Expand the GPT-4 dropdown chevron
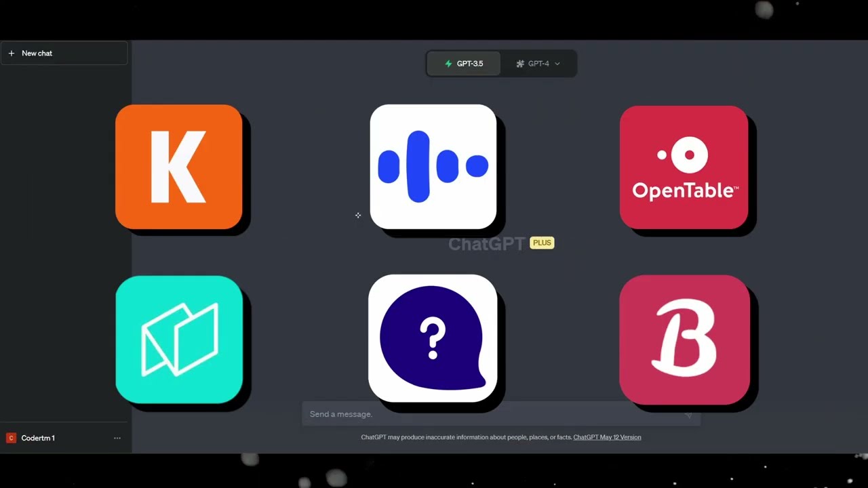 [x=557, y=64]
